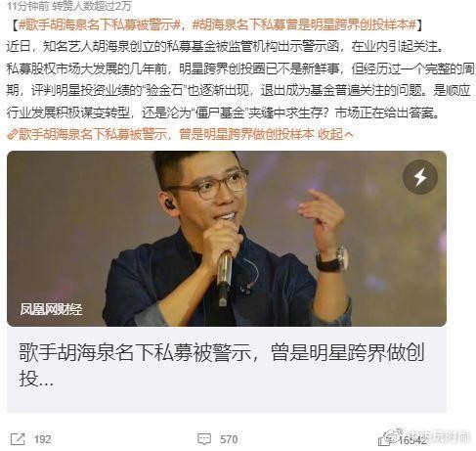The image size is (476, 451).
Task: Click the comment bubble icon
Action: click(x=204, y=439)
